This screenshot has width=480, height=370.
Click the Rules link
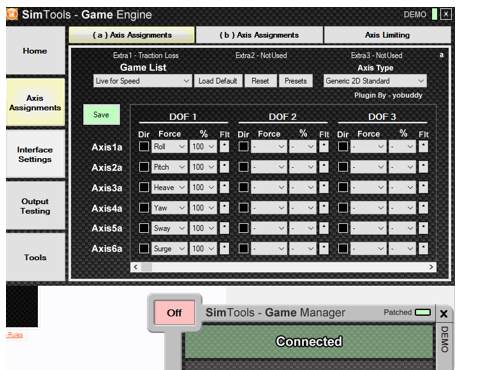click(15, 335)
